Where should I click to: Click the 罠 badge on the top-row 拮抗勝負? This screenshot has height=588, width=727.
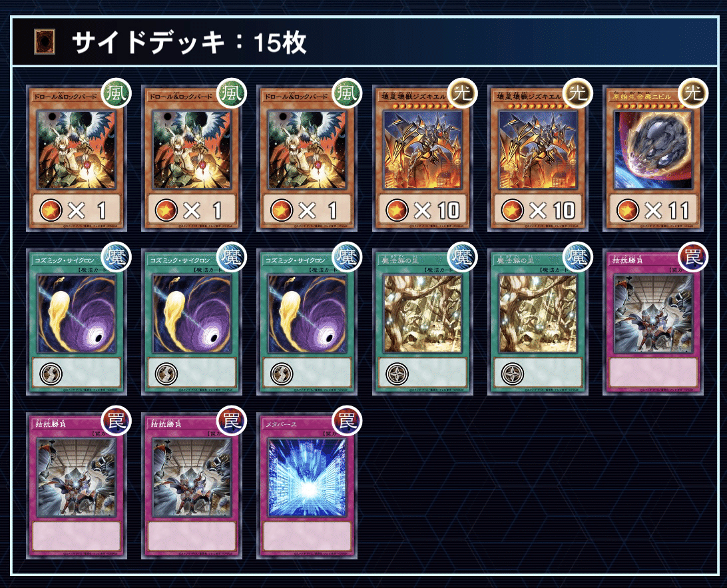click(693, 257)
